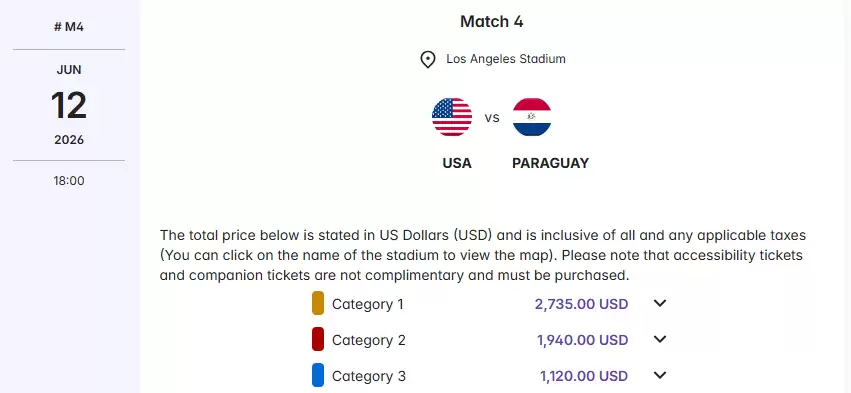Click the Match 4 heading
This screenshot has width=851, height=393.
(492, 22)
